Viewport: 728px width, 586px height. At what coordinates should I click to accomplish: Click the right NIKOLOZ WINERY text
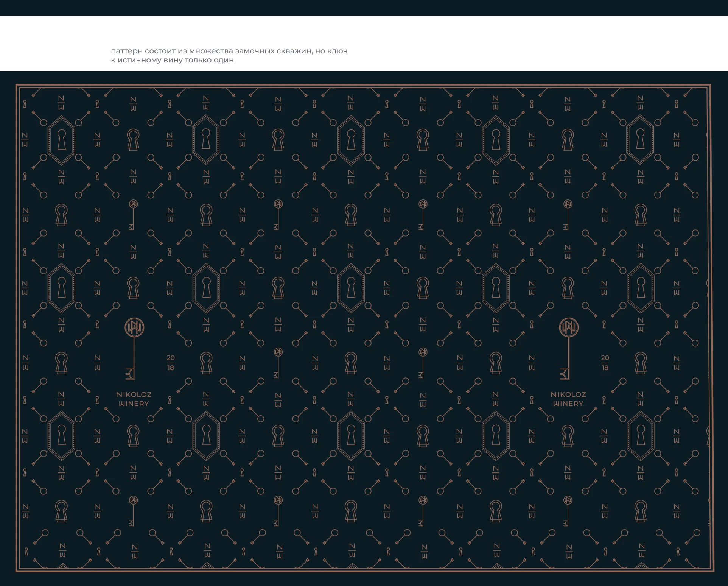(568, 399)
